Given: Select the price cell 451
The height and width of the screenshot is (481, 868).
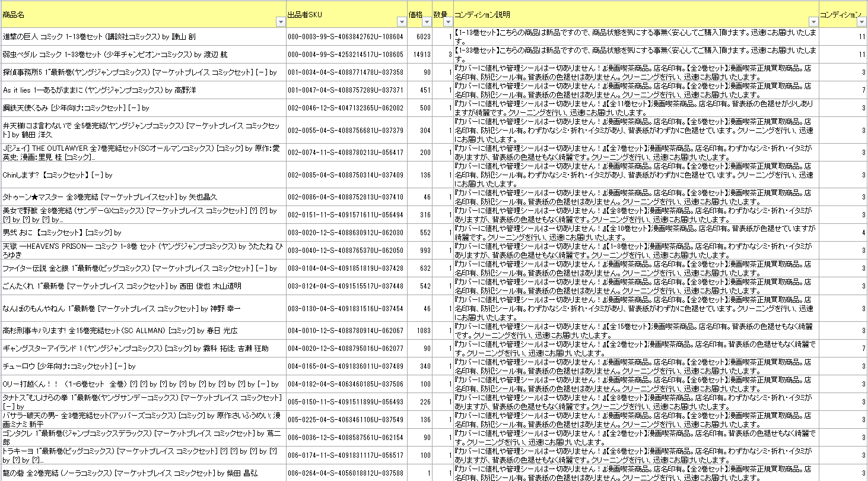Looking at the screenshot, I should pos(419,90).
